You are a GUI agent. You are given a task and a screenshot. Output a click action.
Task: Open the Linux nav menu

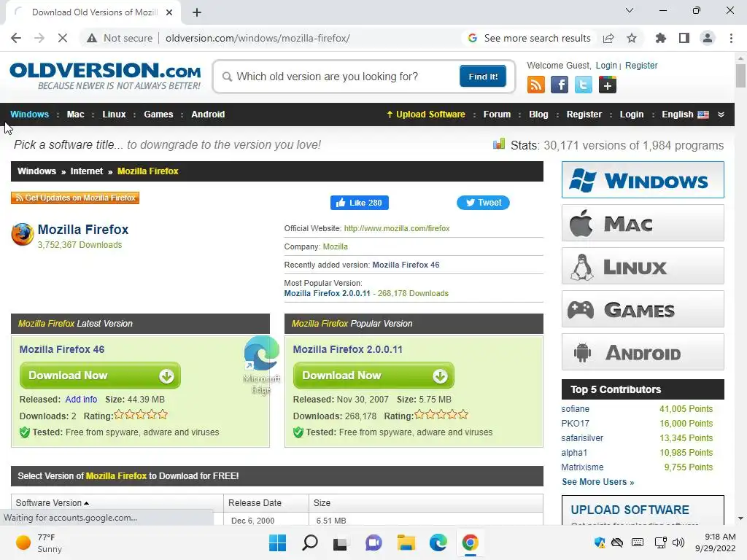click(114, 114)
